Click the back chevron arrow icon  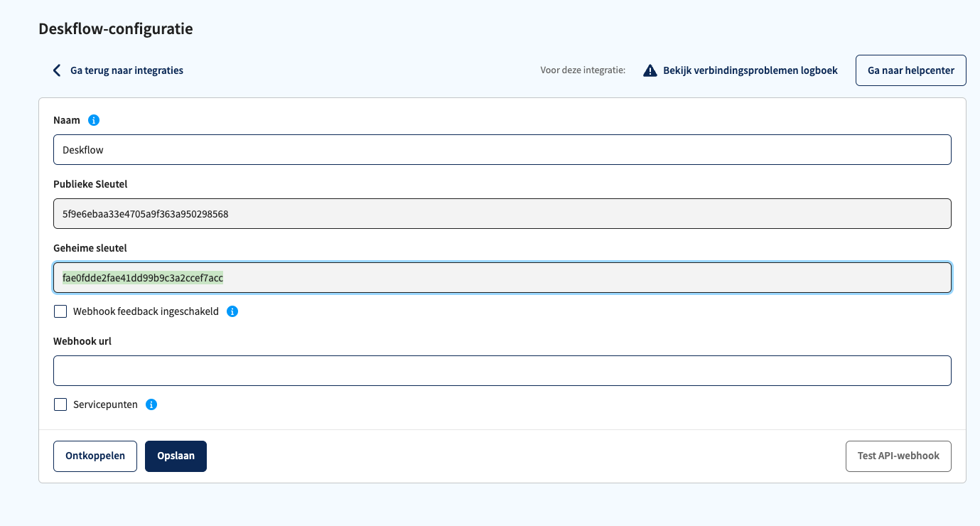click(x=56, y=70)
